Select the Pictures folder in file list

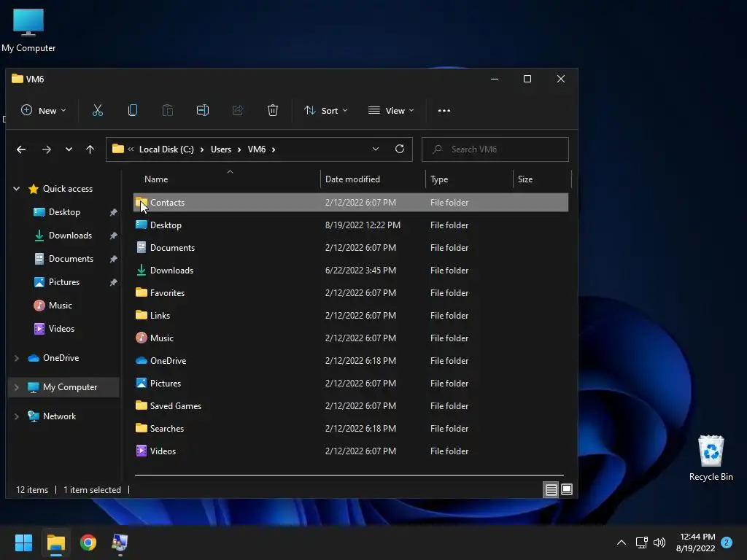[351, 384]
